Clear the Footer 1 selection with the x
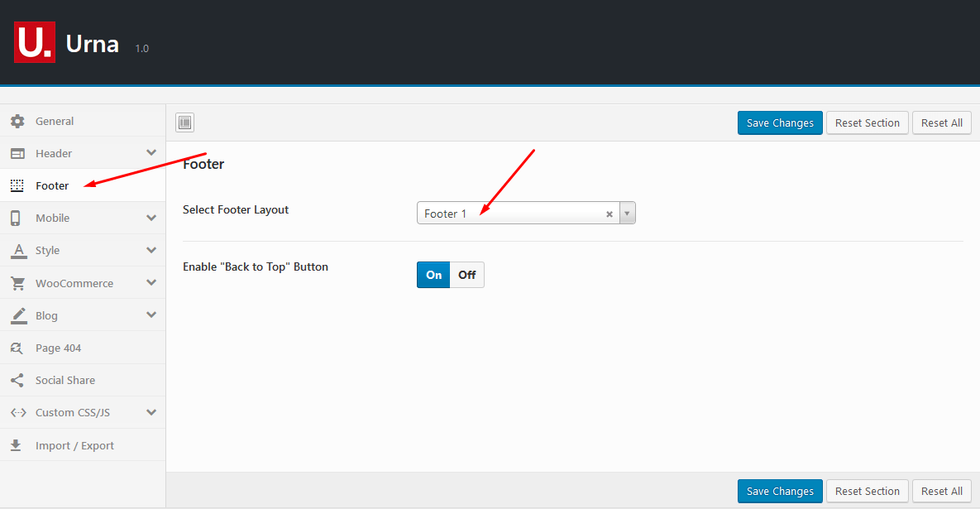The image size is (980, 509). pos(610,214)
